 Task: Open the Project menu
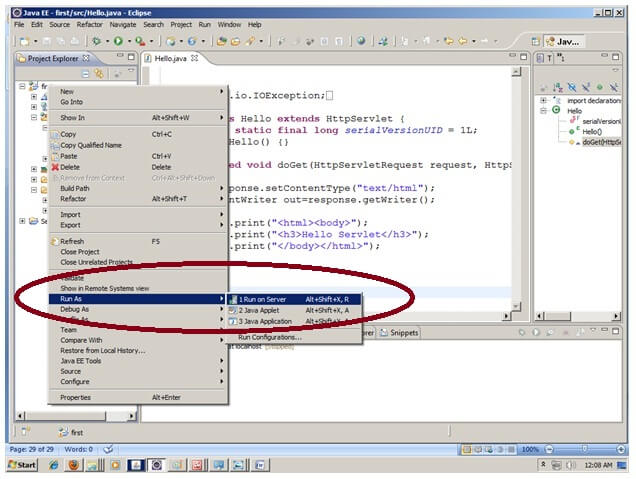181,24
